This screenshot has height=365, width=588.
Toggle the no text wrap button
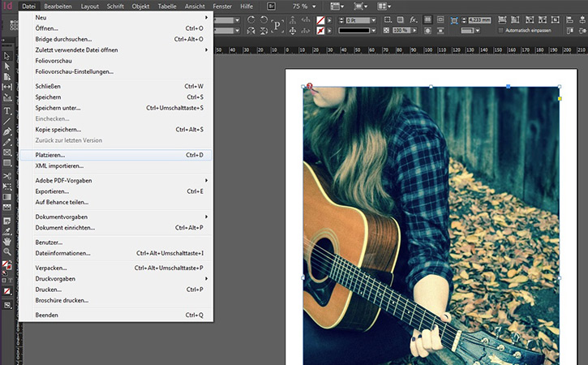point(427,19)
